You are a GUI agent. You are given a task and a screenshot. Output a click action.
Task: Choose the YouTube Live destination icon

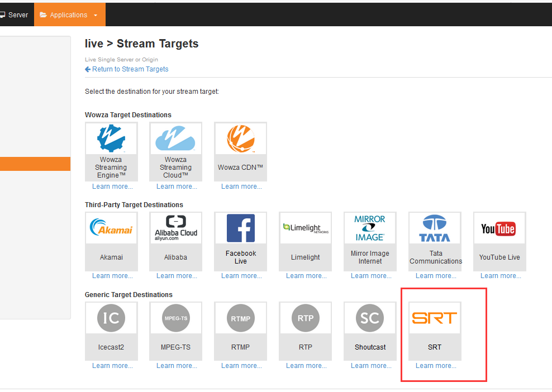tap(499, 228)
